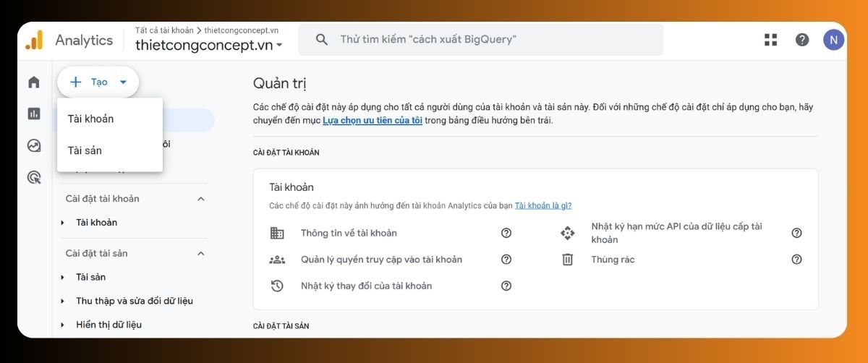Open the Reports bar chart icon
This screenshot has width=868, height=363.
click(34, 114)
